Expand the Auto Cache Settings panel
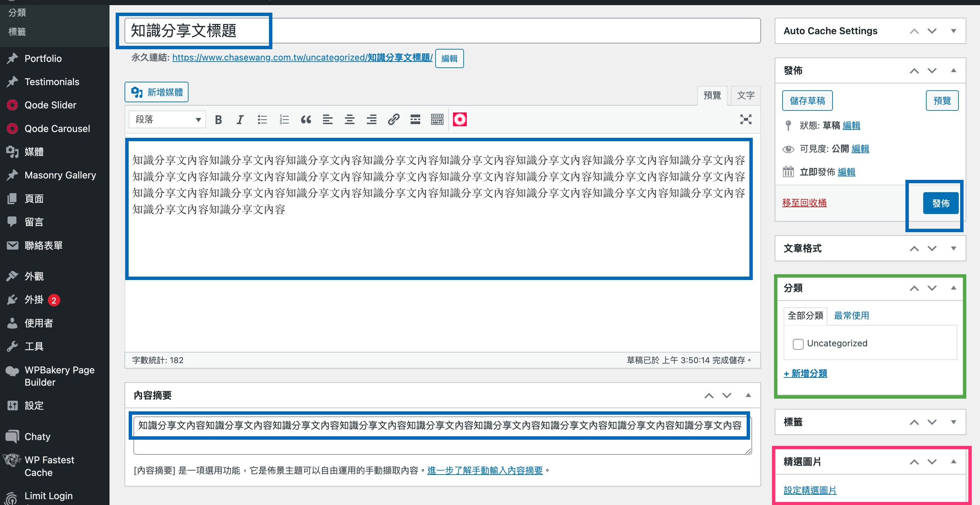 point(953,31)
